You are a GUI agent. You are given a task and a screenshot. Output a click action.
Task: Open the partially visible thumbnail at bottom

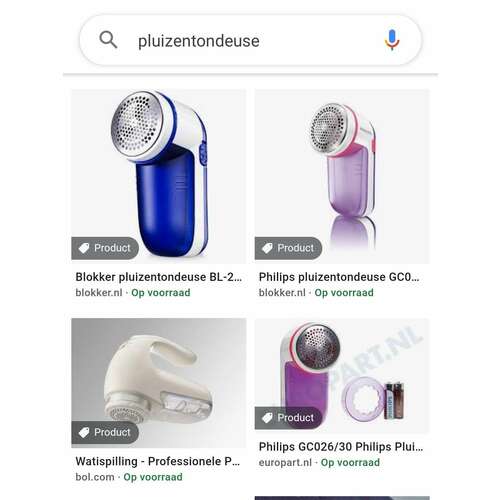point(342,498)
